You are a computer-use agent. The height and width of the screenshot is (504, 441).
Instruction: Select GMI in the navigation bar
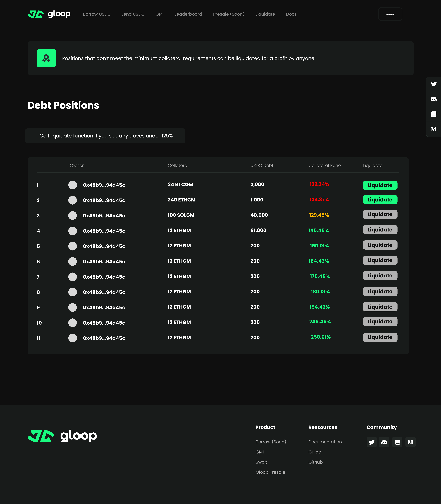[x=159, y=14]
